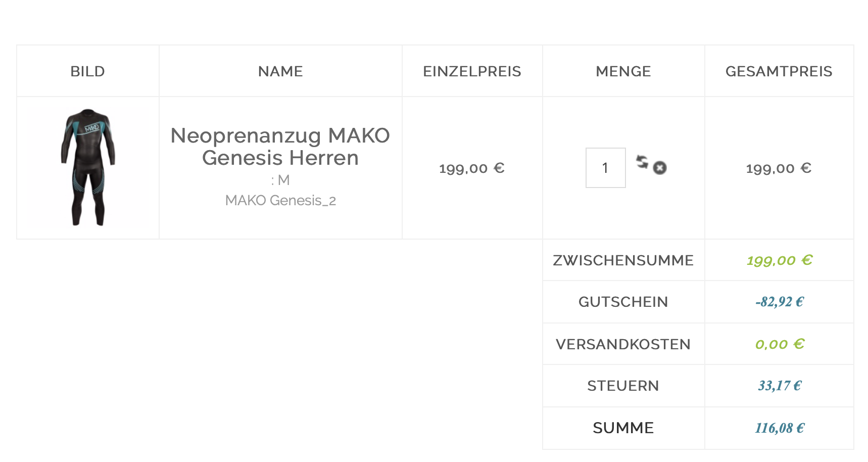Remove the MAKO wetsuit from cart
The image size is (868, 462).
[659, 168]
